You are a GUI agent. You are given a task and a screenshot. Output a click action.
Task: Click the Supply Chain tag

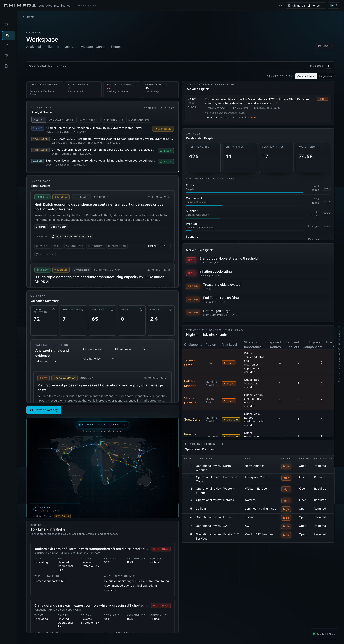click(58, 227)
